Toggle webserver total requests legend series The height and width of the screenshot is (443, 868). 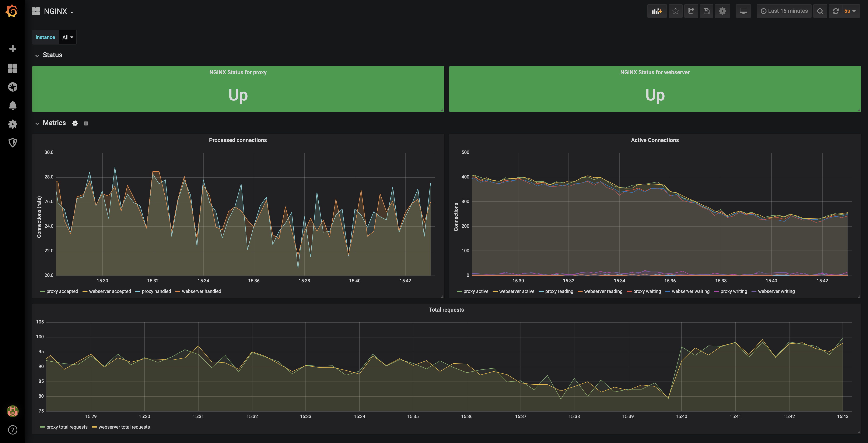click(124, 427)
